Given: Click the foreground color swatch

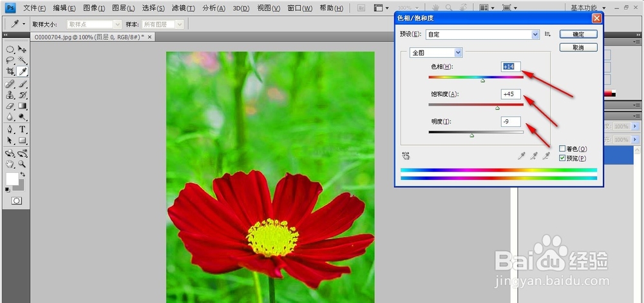Looking at the screenshot, I should click(12, 179).
